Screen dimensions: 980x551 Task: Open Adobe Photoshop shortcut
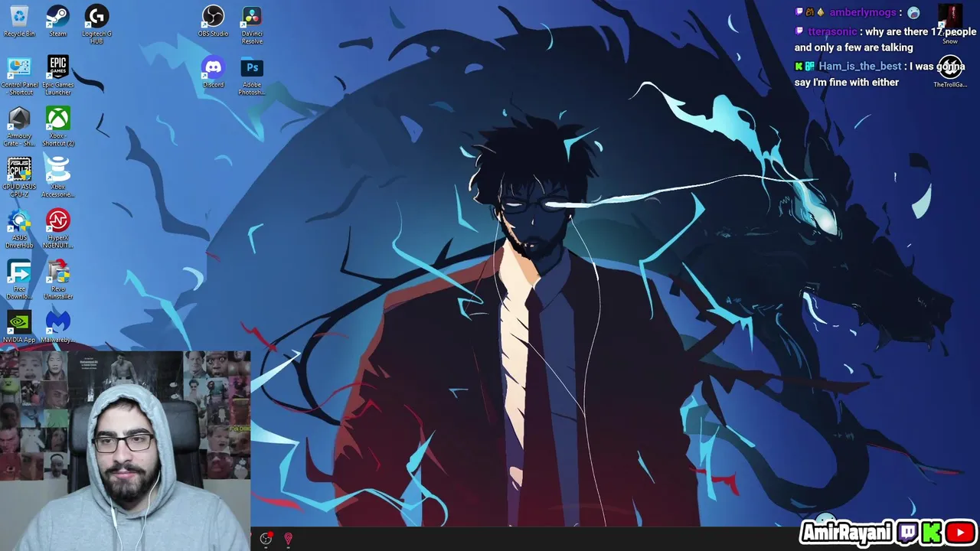point(252,76)
